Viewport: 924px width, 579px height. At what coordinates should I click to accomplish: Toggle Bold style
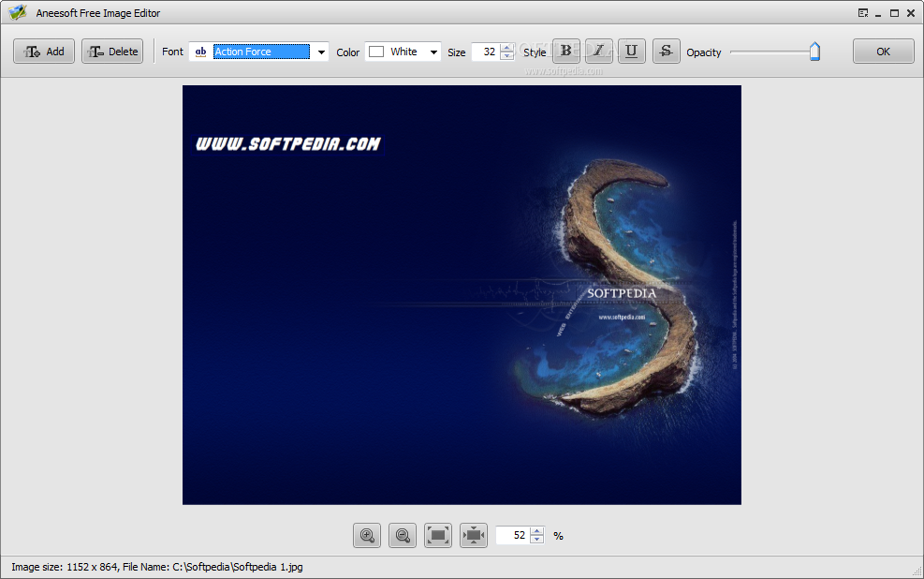click(x=565, y=51)
